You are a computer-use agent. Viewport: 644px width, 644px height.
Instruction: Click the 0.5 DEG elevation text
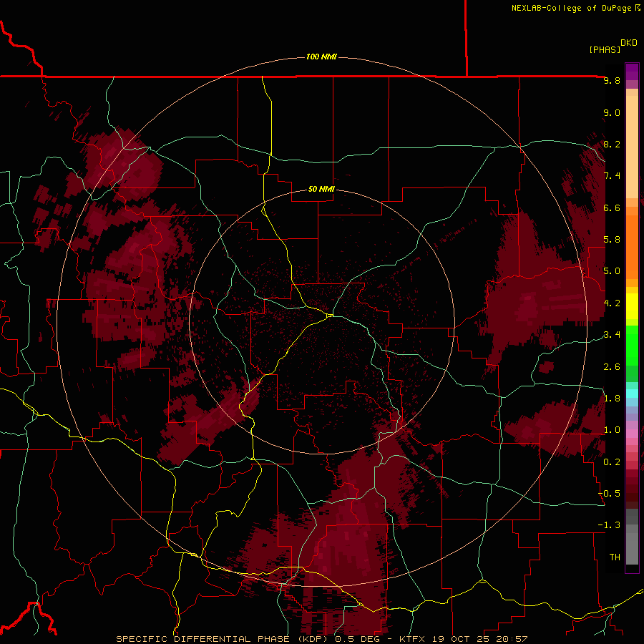click(x=360, y=639)
